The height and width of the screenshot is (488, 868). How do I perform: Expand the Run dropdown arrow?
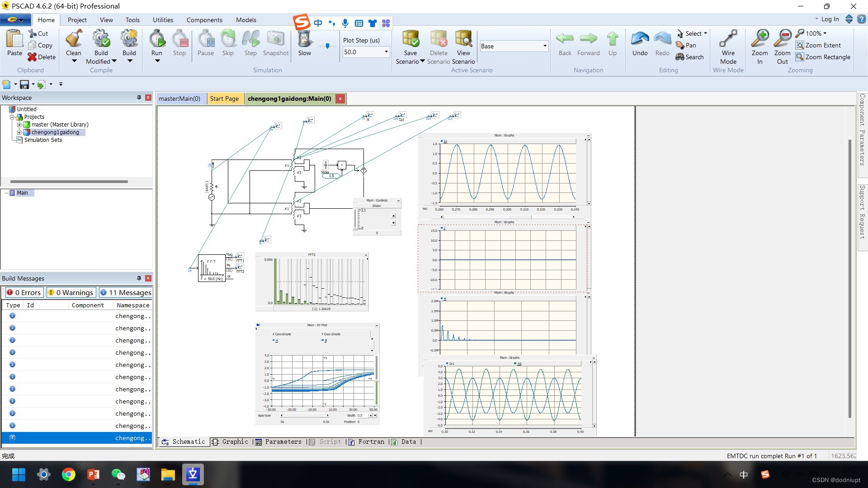(x=157, y=61)
